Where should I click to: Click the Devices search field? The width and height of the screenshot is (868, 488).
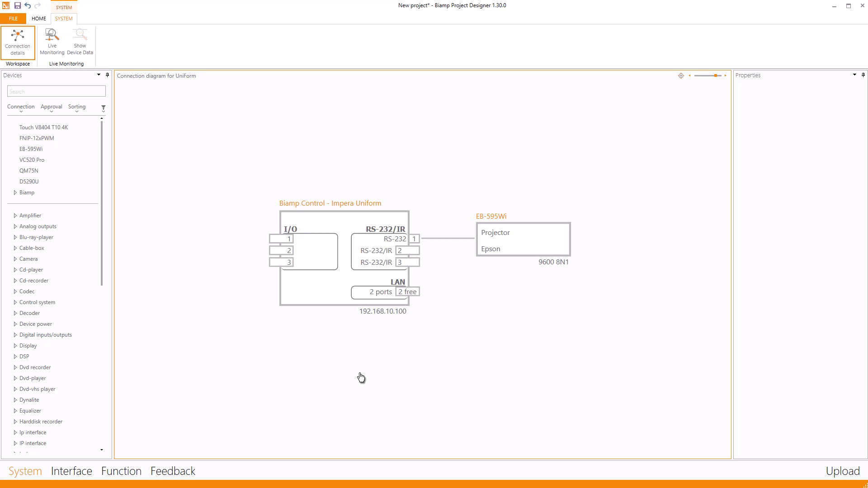click(57, 91)
